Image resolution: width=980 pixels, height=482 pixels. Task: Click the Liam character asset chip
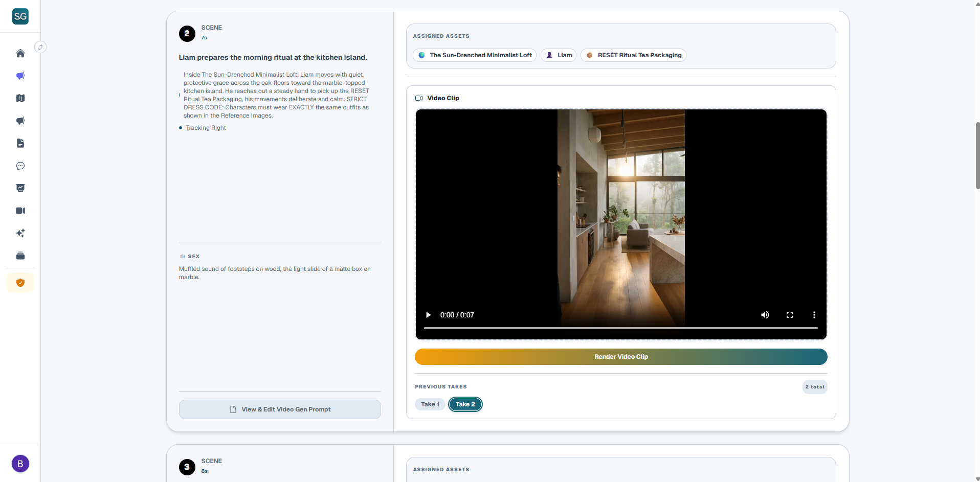pos(559,55)
